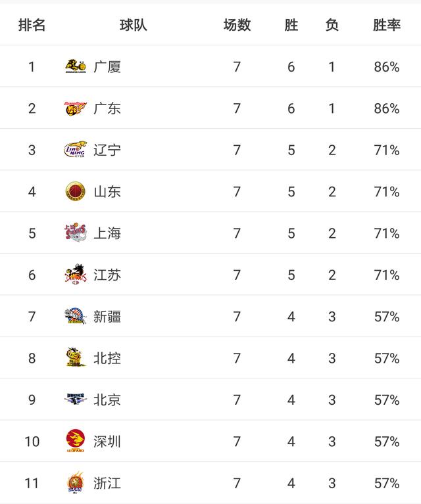
Task: Click the 浙江 team logo icon
Action: (x=76, y=483)
